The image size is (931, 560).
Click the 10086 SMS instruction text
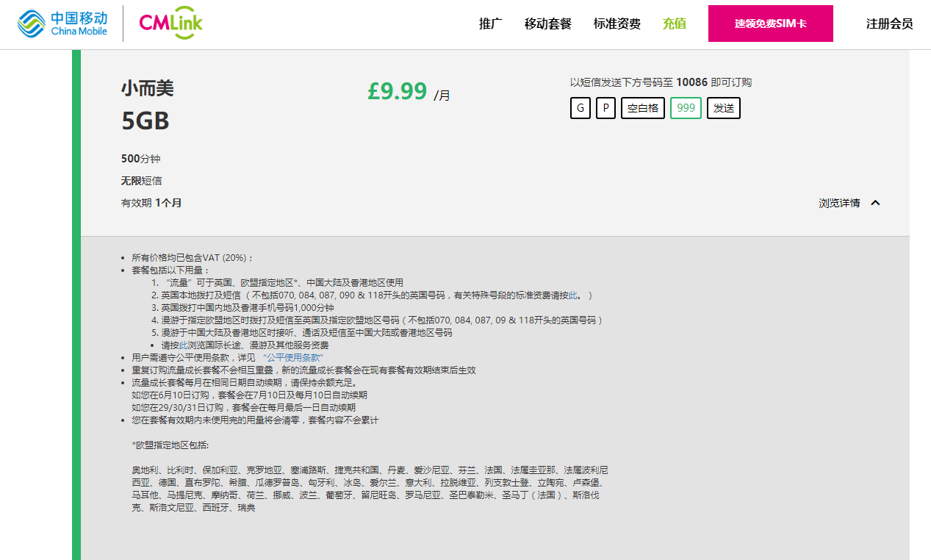click(x=661, y=82)
